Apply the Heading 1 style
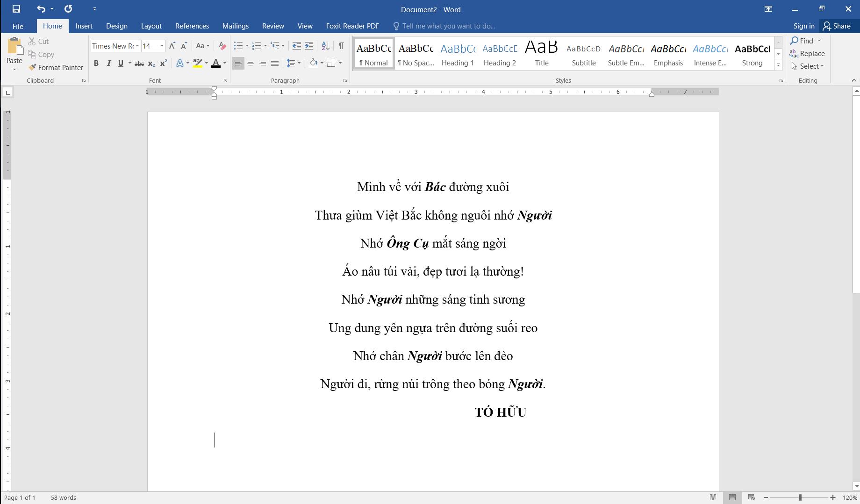This screenshot has height=504, width=860. coord(458,53)
